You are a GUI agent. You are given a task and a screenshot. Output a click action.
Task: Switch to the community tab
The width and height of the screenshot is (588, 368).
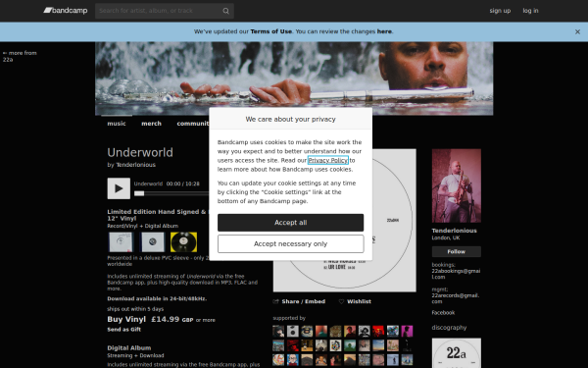[193, 124]
